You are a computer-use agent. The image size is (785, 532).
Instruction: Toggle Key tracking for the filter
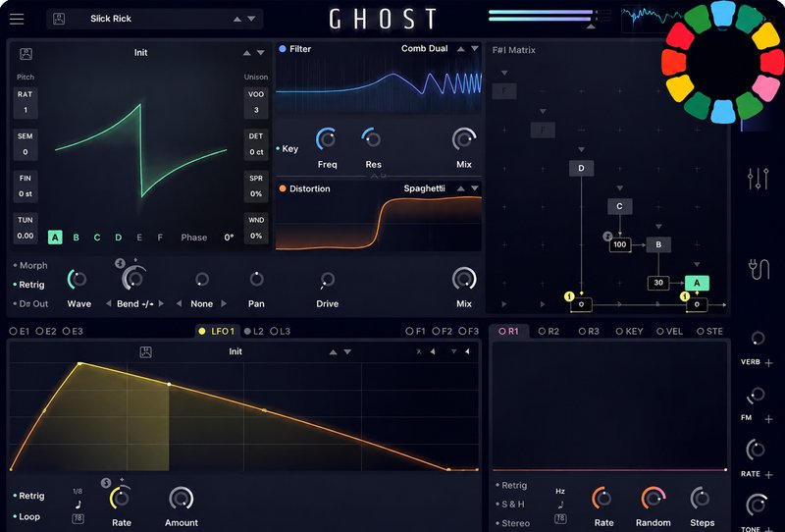(x=288, y=149)
